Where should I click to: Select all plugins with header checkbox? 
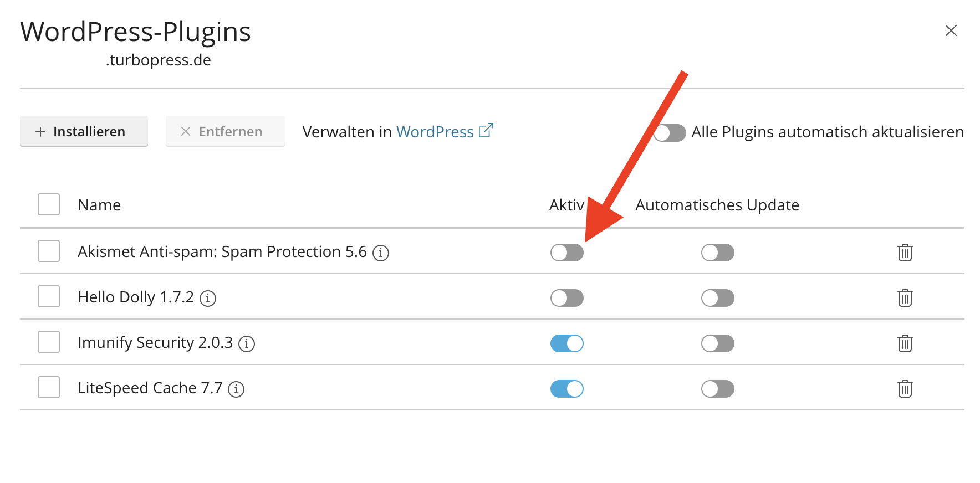point(49,204)
